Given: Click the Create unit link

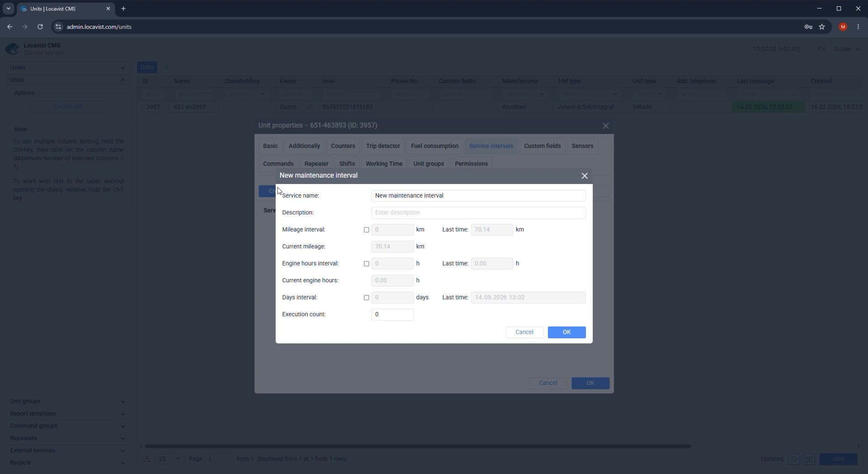Looking at the screenshot, I should pos(68,107).
